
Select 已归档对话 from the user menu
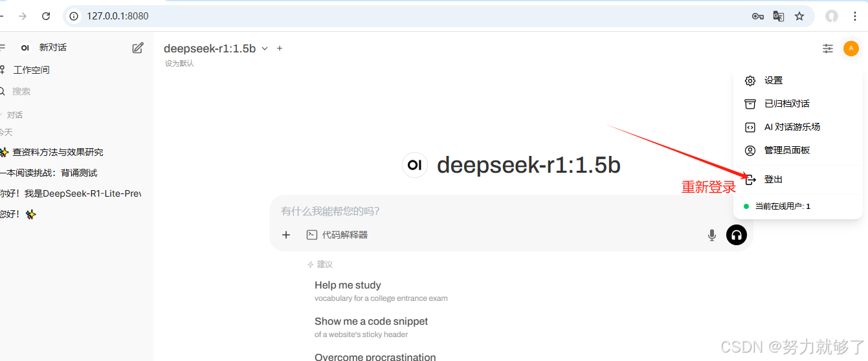[x=797, y=104]
